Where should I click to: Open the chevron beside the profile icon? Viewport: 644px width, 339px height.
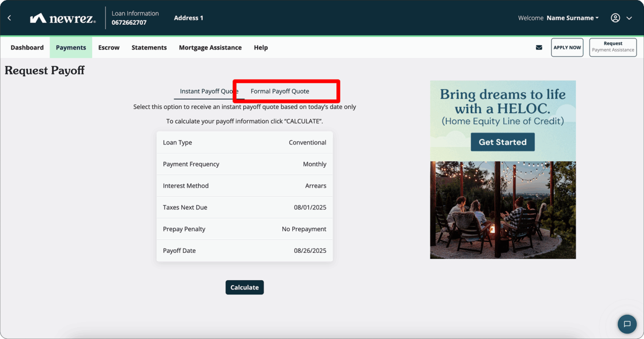[x=629, y=17]
